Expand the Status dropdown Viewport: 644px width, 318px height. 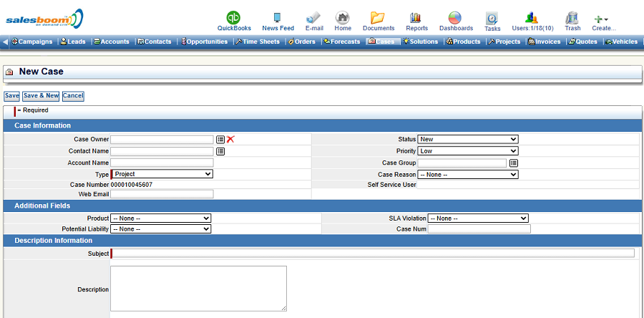pyautogui.click(x=467, y=140)
